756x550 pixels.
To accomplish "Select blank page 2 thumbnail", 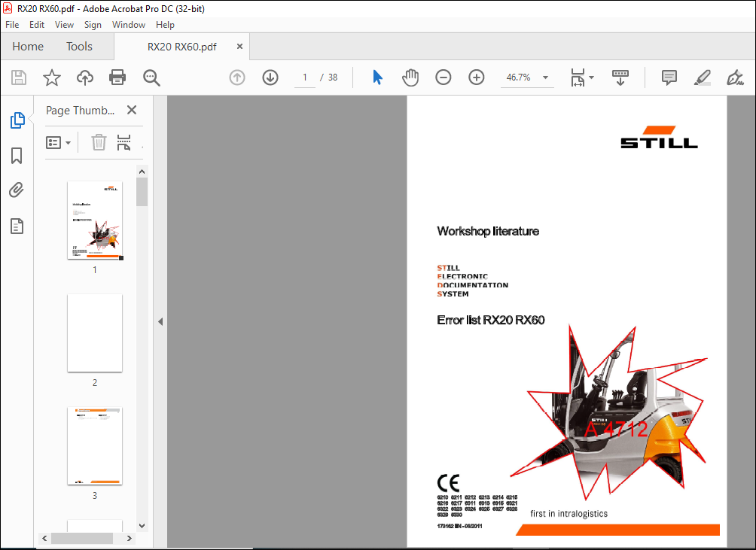I will pos(95,333).
